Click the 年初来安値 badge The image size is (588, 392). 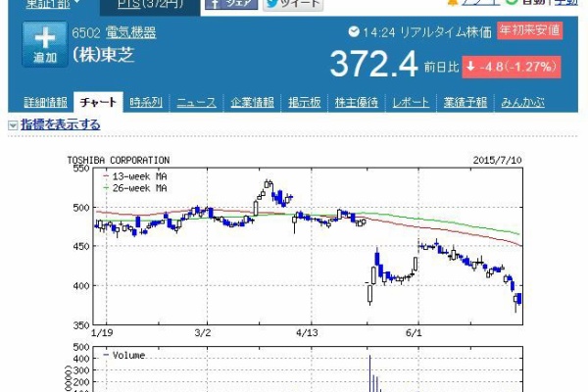pyautogui.click(x=529, y=30)
